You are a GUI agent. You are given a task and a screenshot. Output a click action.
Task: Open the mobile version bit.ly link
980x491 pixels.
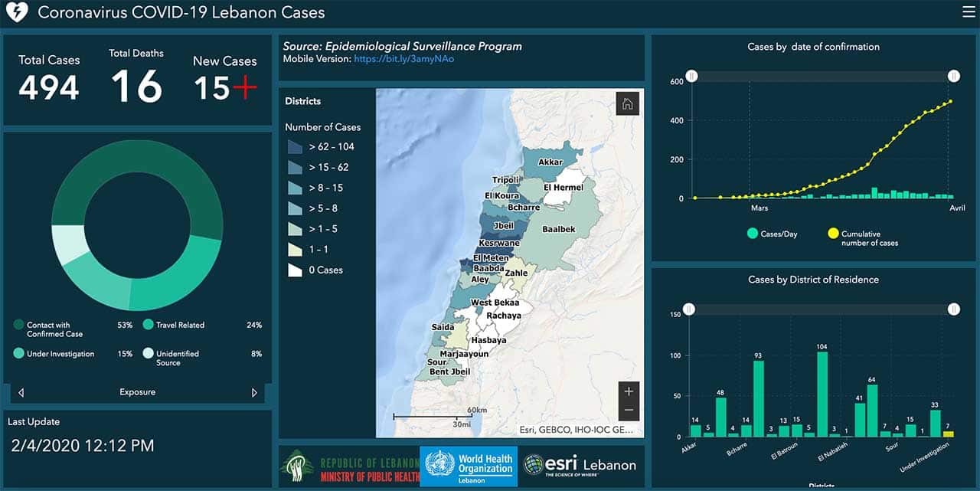403,58
